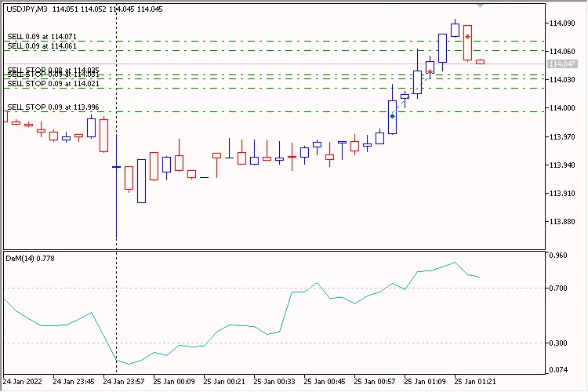588x392 pixels.
Task: Click the red sell arrow near 114.035
Action: 430,71
